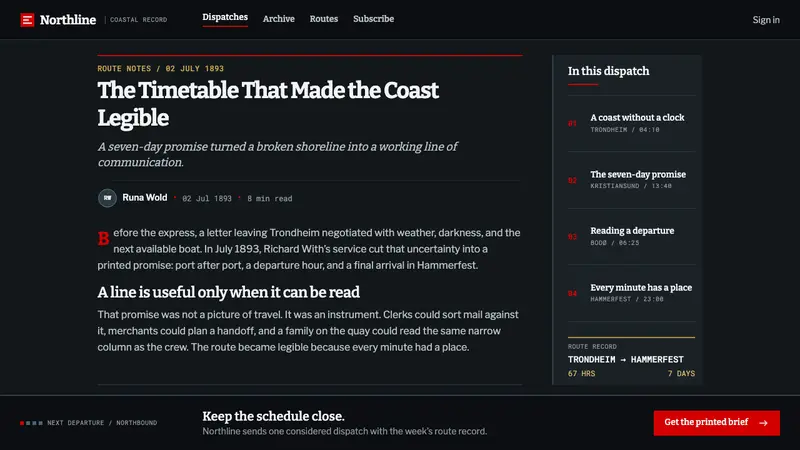
Task: Switch to the Dispatches tab
Action: coord(225,17)
